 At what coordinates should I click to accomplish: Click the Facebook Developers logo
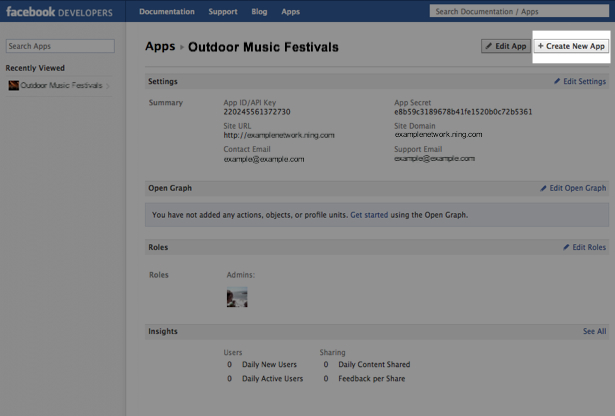point(59,12)
